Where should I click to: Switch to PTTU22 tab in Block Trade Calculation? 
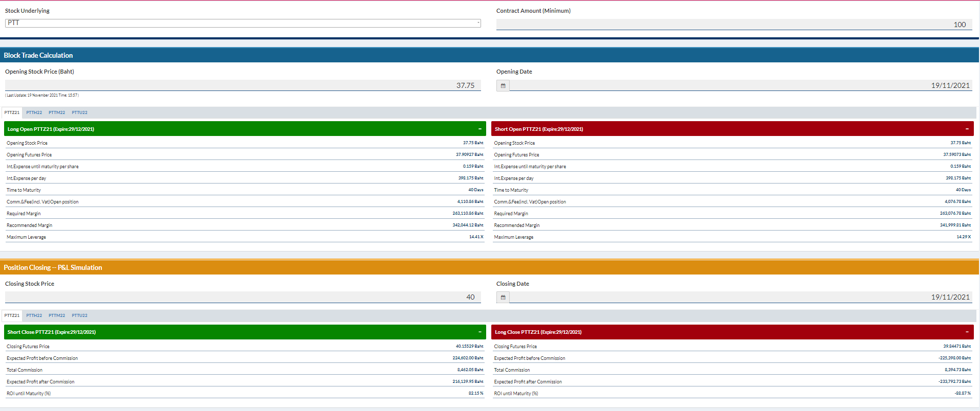(79, 112)
